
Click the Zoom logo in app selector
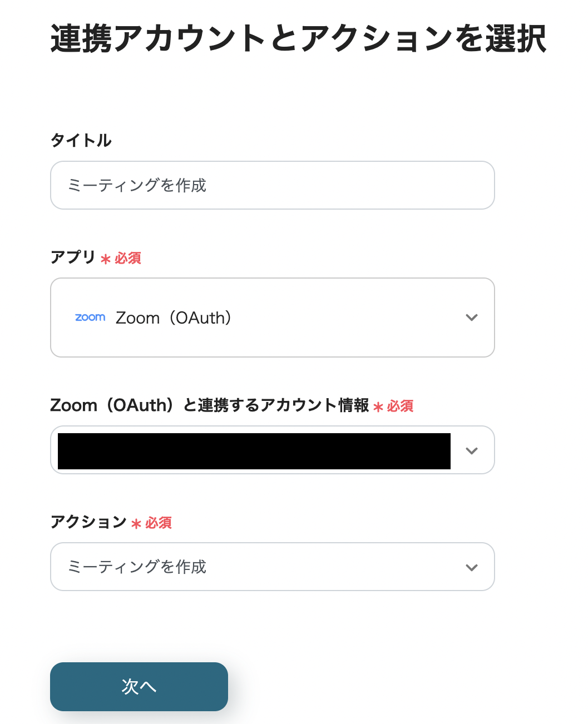tap(90, 318)
